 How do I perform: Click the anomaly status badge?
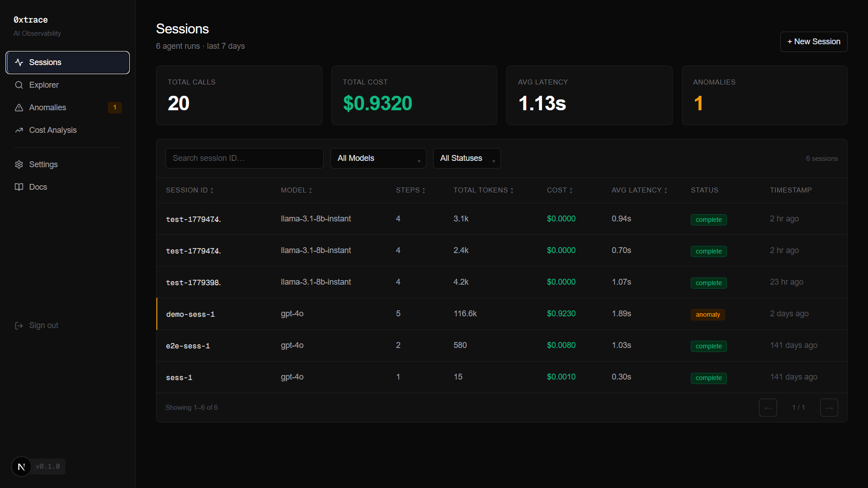(x=708, y=314)
